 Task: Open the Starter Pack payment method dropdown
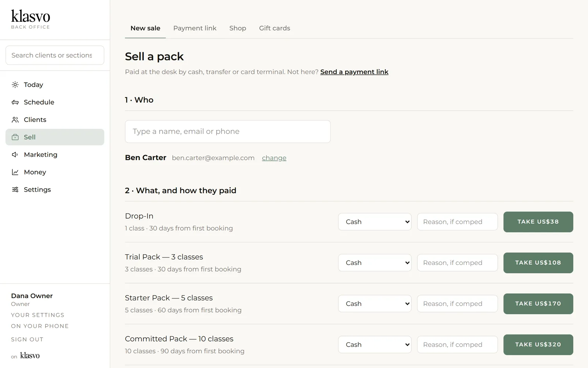click(x=374, y=304)
